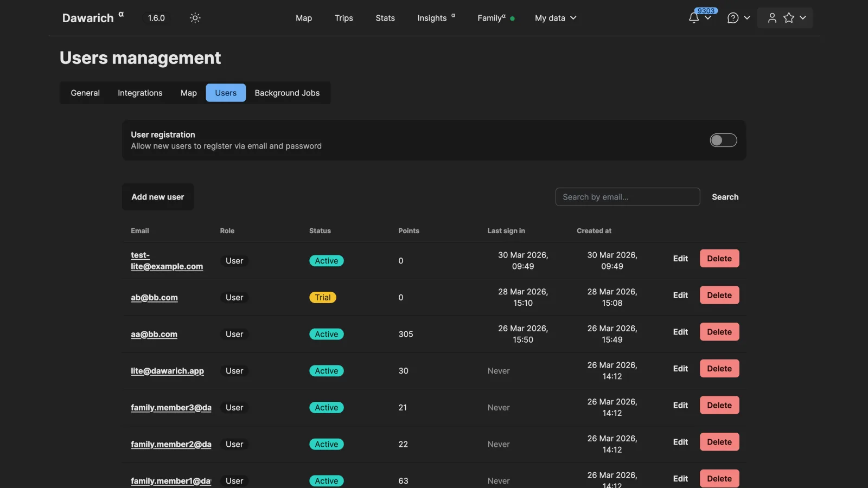
Task: Open family.member3 user link
Action: (171, 407)
